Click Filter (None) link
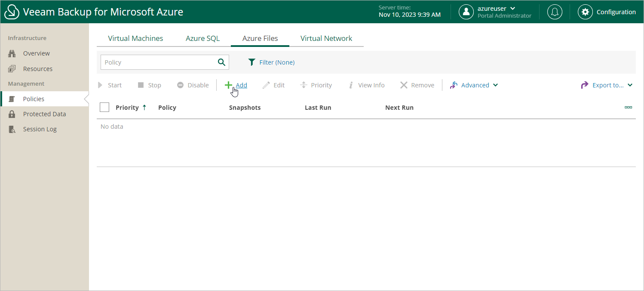The height and width of the screenshot is (291, 644). [x=277, y=62]
